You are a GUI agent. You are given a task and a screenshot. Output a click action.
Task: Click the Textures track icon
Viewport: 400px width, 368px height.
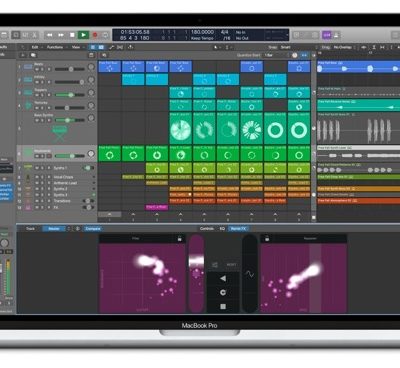28,106
